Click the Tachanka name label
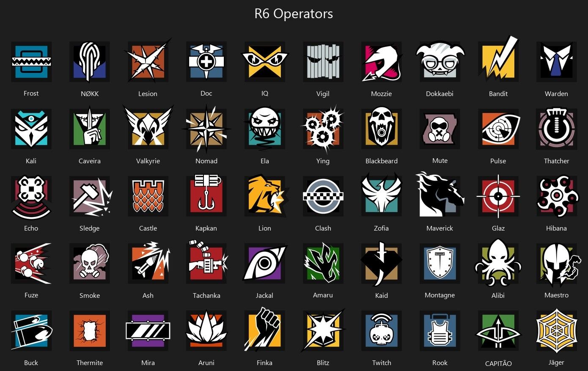The height and width of the screenshot is (371, 588). point(206,296)
